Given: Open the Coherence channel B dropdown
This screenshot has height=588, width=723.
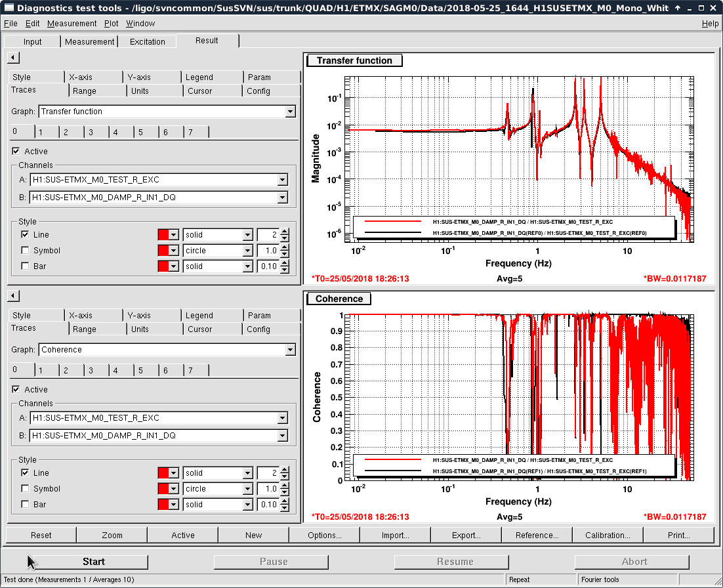Looking at the screenshot, I should (x=282, y=436).
